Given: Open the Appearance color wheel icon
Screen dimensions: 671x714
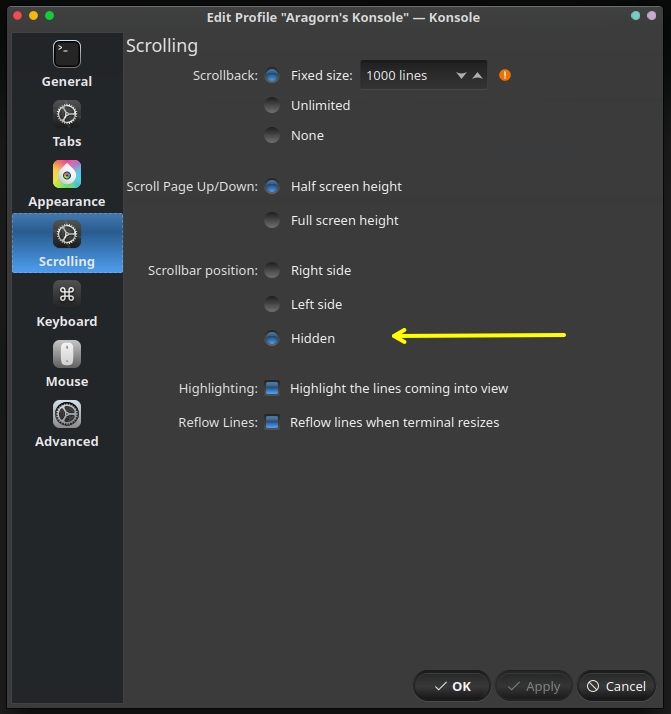Looking at the screenshot, I should tap(67, 174).
